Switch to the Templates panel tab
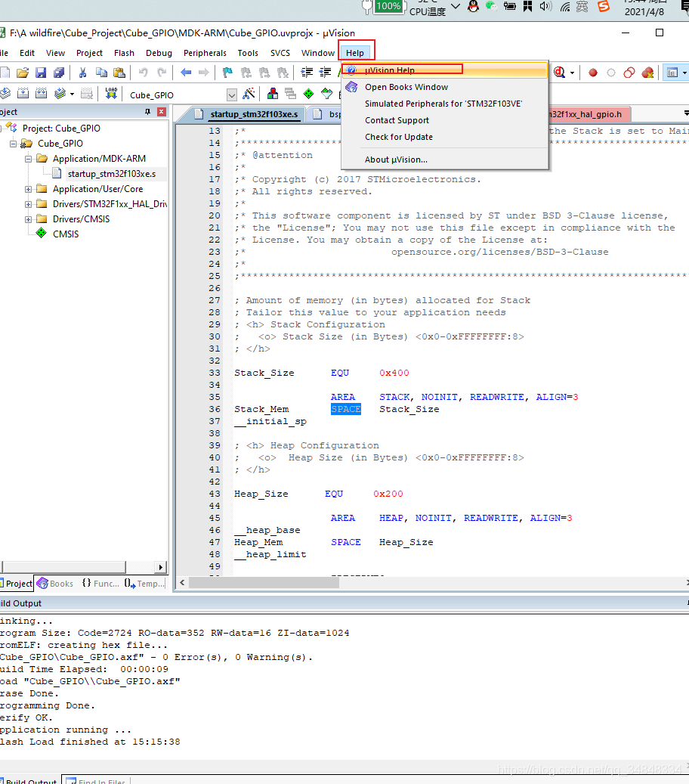 144,584
